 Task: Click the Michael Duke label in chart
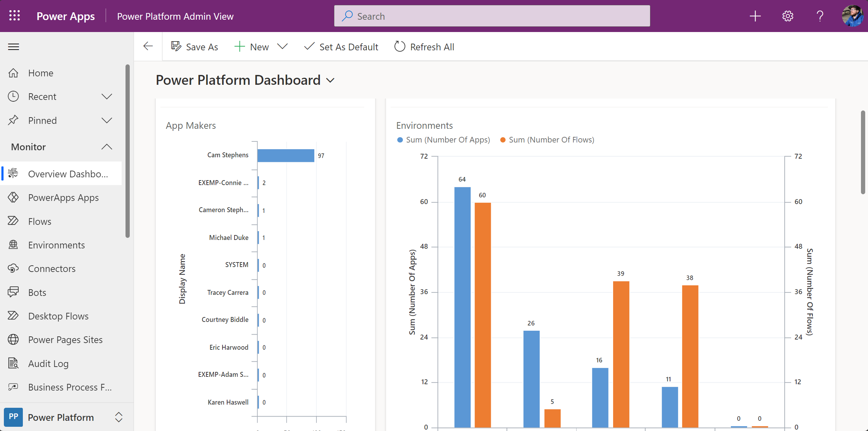coord(229,237)
